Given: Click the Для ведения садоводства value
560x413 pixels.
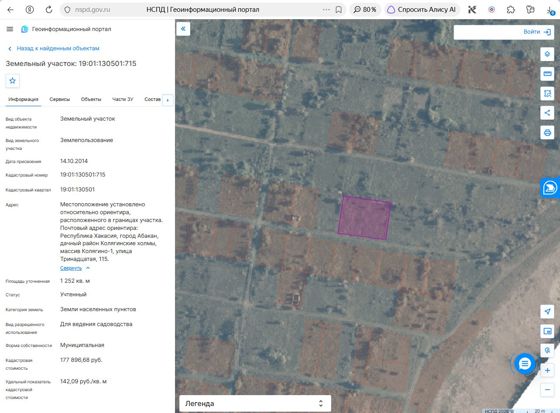Looking at the screenshot, I should pyautogui.click(x=96, y=324).
